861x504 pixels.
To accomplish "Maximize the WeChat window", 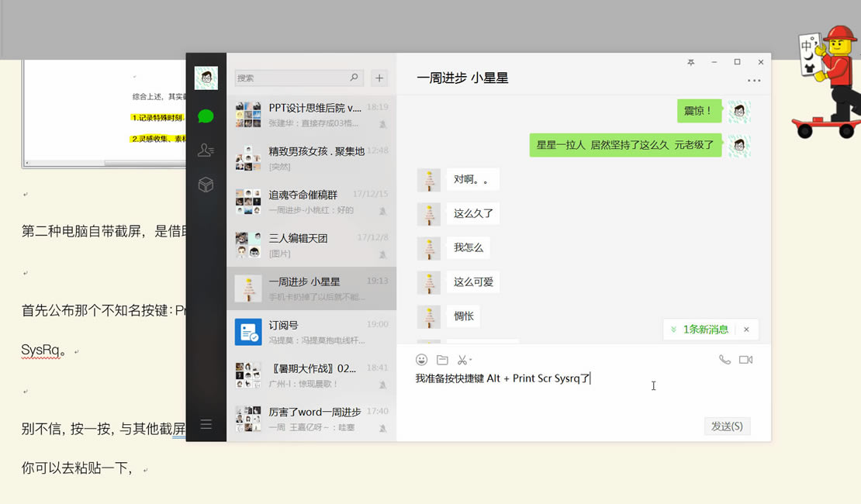I will coord(738,62).
